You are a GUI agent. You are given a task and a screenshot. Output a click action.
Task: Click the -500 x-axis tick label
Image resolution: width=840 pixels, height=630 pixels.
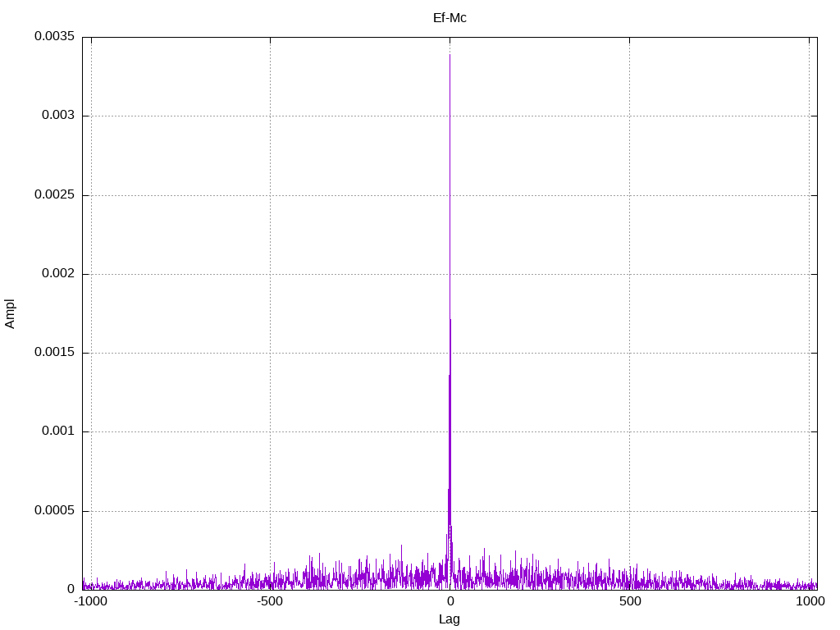270,601
